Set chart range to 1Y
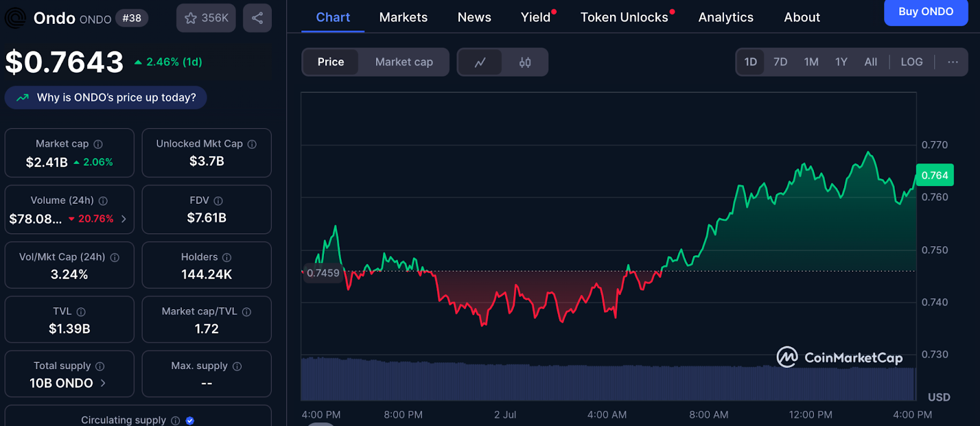Screen dimensions: 980x426 pos(841,62)
